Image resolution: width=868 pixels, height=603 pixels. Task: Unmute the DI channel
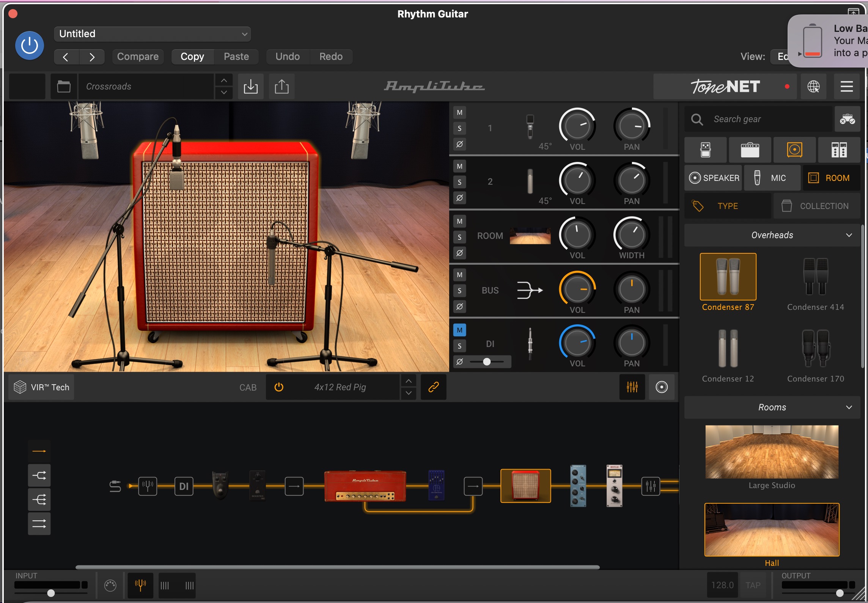click(459, 330)
